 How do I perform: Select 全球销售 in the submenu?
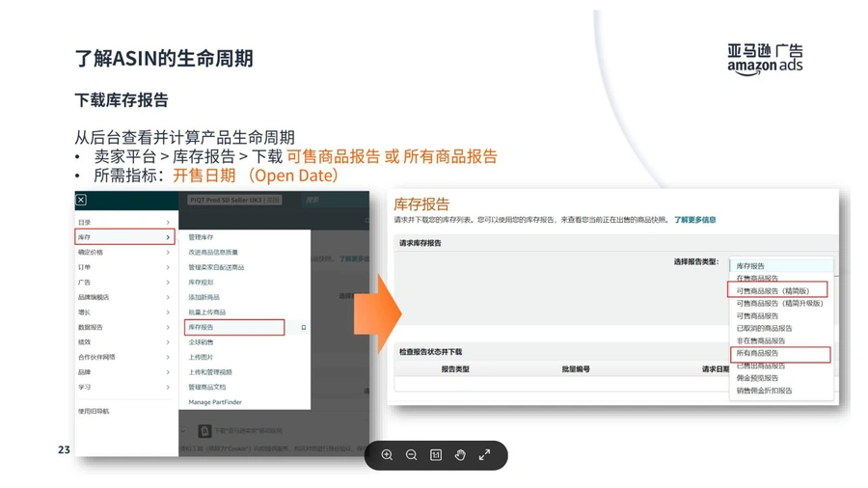201,342
